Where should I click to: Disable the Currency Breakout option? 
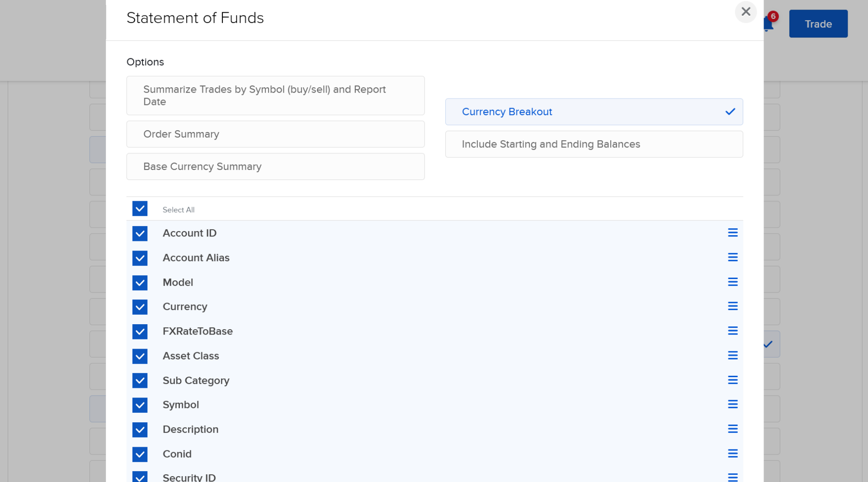tap(594, 112)
